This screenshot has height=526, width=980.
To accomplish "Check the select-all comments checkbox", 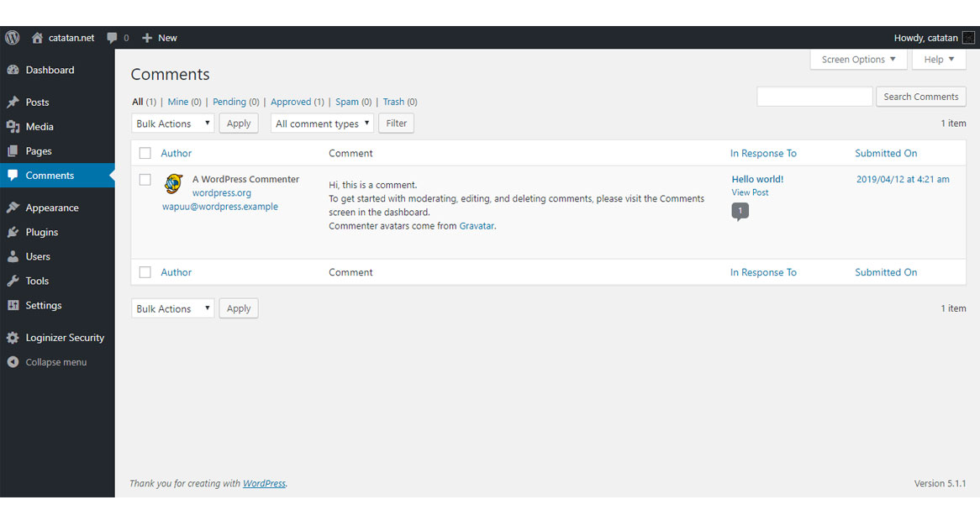I will click(145, 153).
